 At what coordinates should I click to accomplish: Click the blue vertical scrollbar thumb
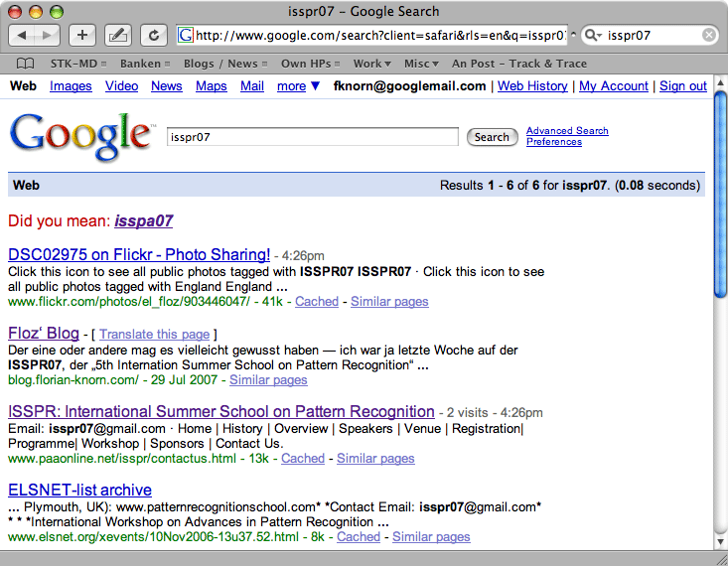[720, 194]
